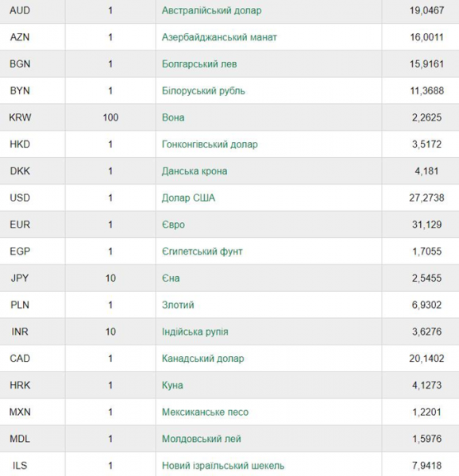Image resolution: width=459 pixels, height=476 pixels.
Task: Open the Данська крона link
Action: tap(195, 171)
